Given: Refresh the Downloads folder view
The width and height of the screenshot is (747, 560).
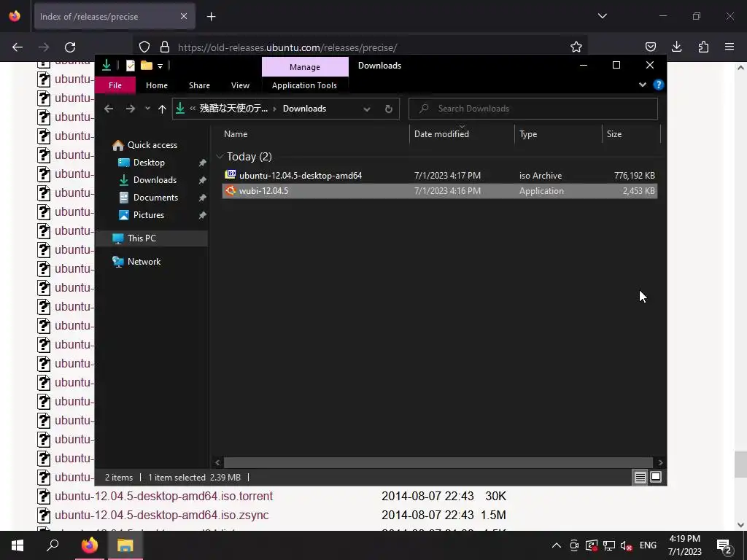Looking at the screenshot, I should (389, 109).
